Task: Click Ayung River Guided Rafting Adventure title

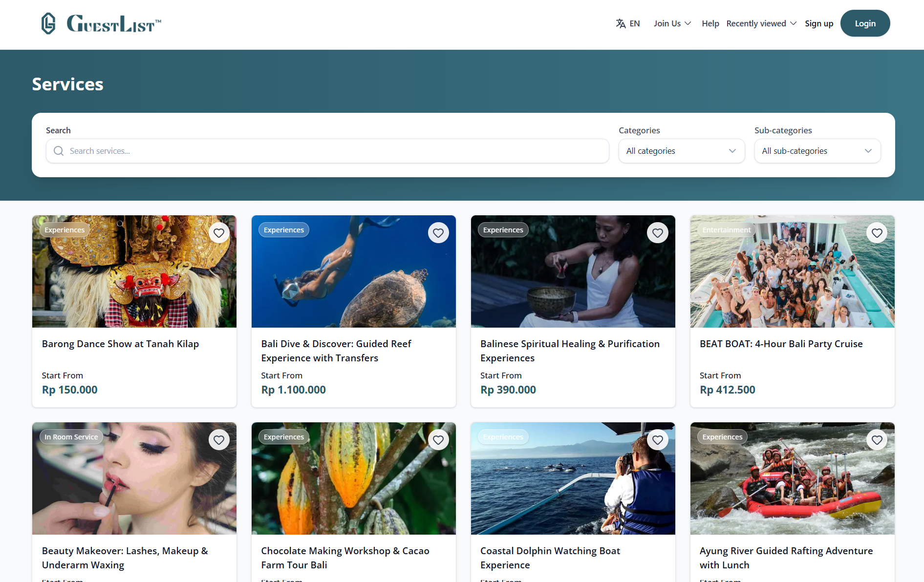Action: pos(786,558)
